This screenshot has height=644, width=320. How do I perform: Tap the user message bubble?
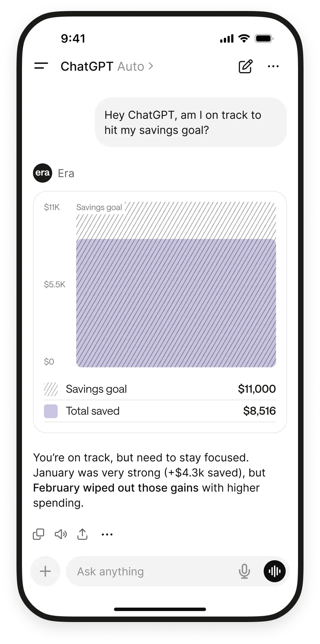point(191,123)
